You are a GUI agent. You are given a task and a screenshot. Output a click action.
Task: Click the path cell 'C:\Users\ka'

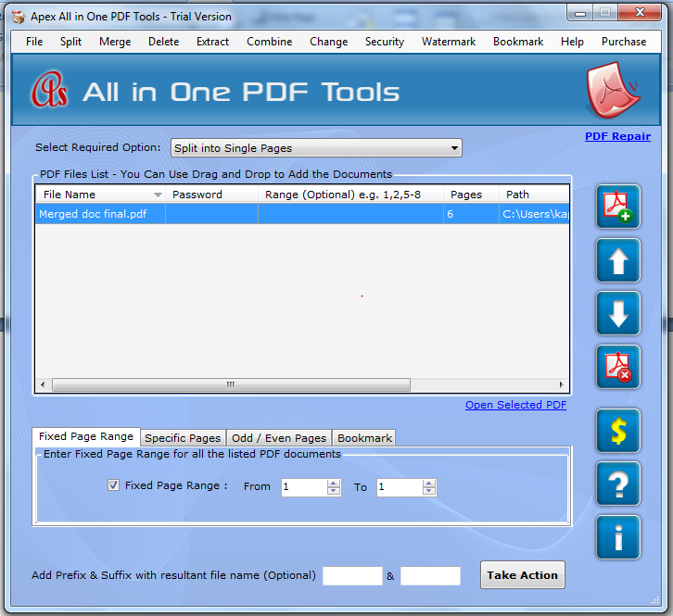click(x=534, y=214)
